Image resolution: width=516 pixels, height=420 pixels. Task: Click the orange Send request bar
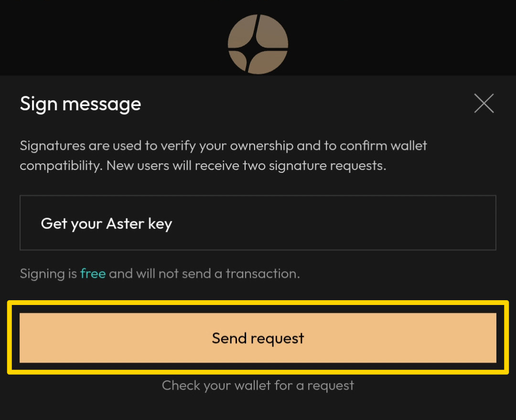click(258, 338)
